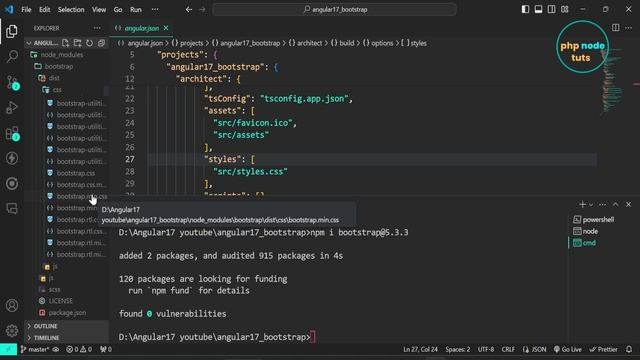Refresh the Explorer file tree
Image resolution: width=640 pixels, height=360 pixels.
tap(89, 43)
